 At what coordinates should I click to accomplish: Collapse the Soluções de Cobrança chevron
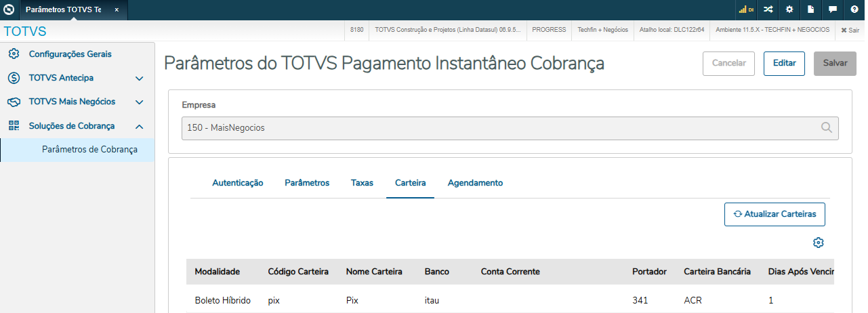click(140, 126)
